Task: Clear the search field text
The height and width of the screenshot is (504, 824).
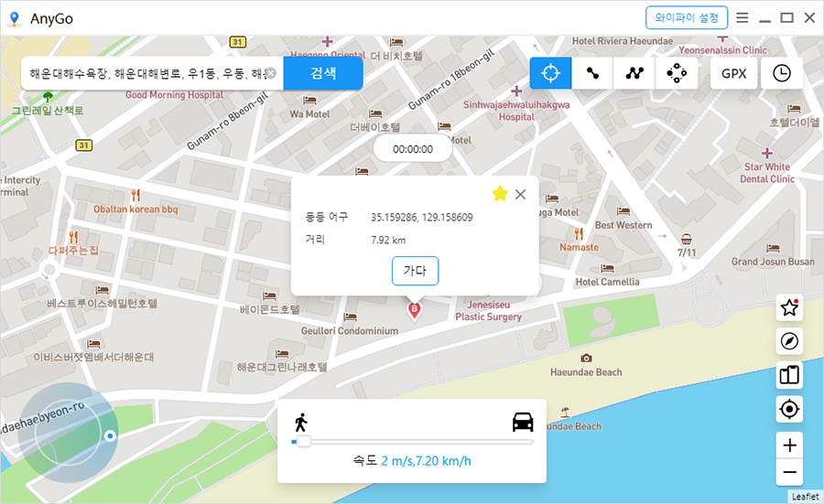Action: tap(271, 73)
